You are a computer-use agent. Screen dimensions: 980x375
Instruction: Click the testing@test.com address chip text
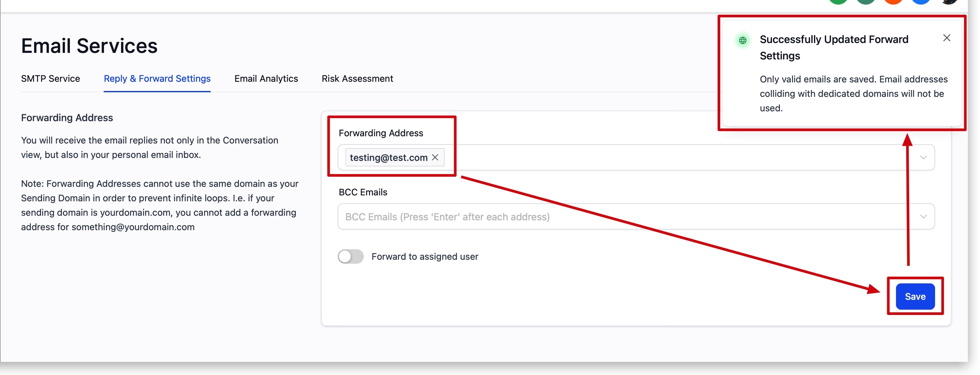point(388,158)
